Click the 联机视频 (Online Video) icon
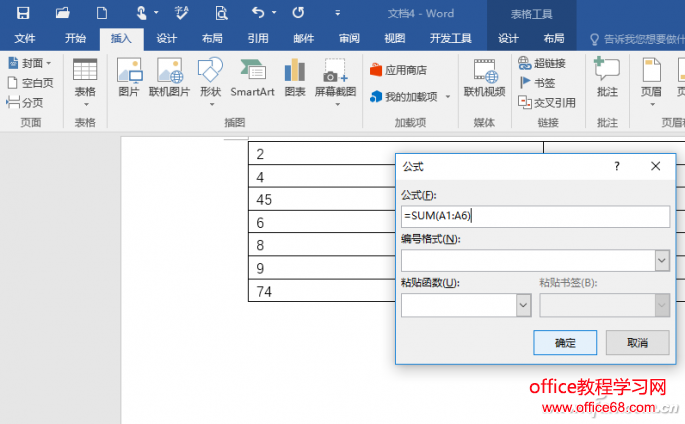This screenshot has height=424, width=685. pos(484,78)
